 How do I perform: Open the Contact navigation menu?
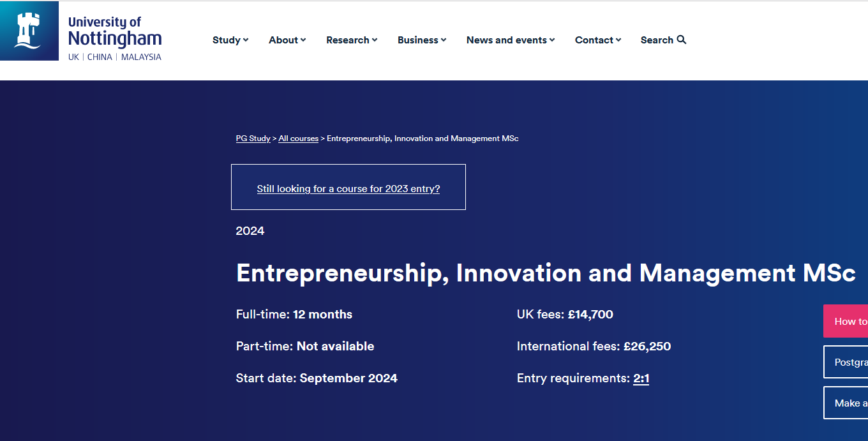pos(594,40)
